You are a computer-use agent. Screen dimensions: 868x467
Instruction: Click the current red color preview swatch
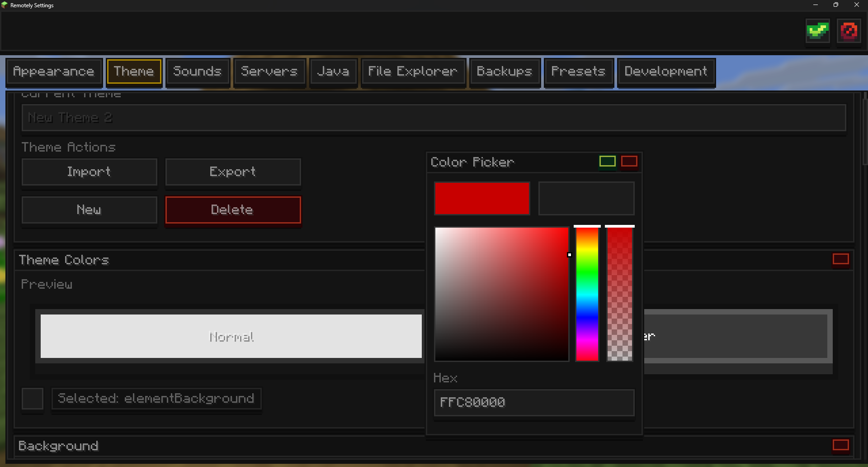click(x=482, y=199)
